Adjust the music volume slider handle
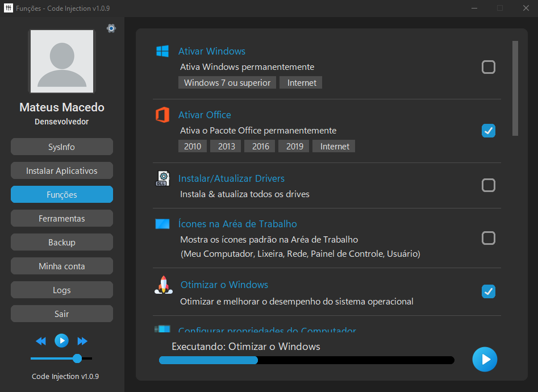Viewport: 538px width, 392px height. pos(77,358)
